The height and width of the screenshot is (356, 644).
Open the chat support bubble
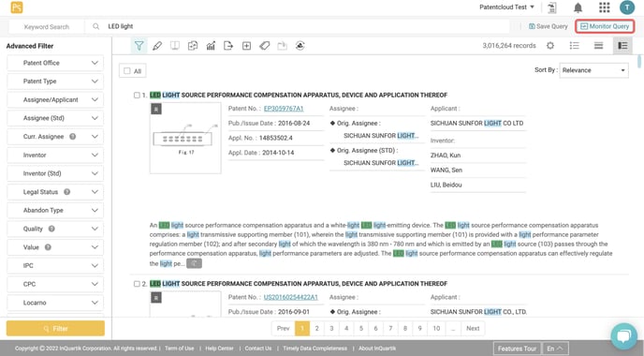tap(623, 336)
